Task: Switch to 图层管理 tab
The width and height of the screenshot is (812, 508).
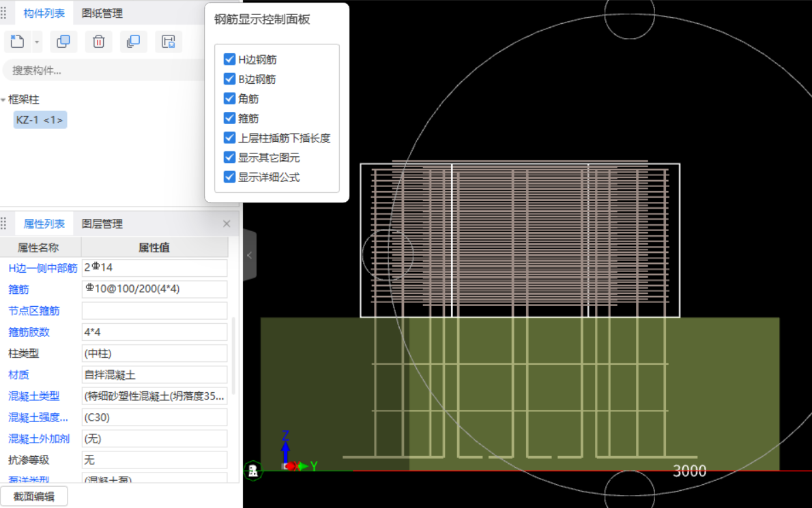Action: pyautogui.click(x=102, y=224)
